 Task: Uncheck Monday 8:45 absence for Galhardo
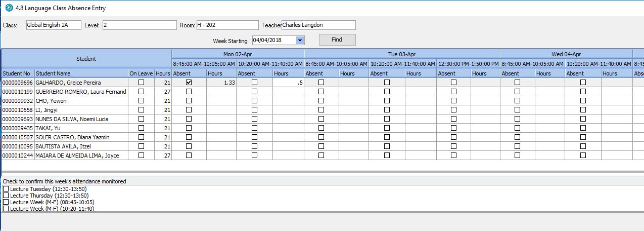[189, 83]
